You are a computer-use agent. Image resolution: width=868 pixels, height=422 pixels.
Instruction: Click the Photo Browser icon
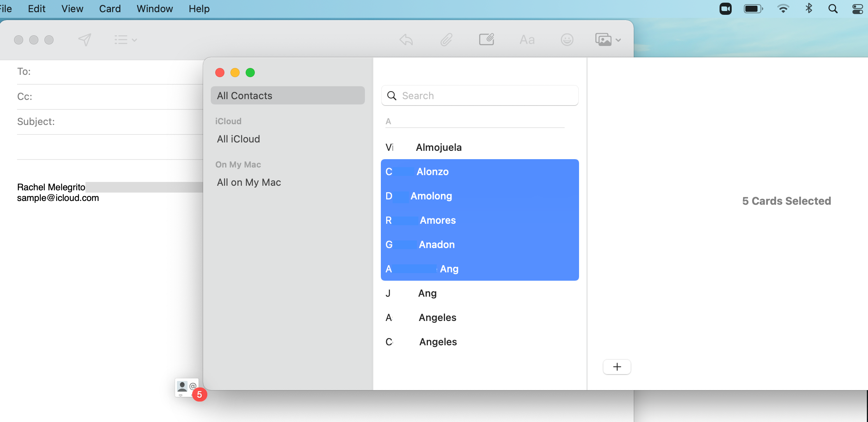pos(603,40)
